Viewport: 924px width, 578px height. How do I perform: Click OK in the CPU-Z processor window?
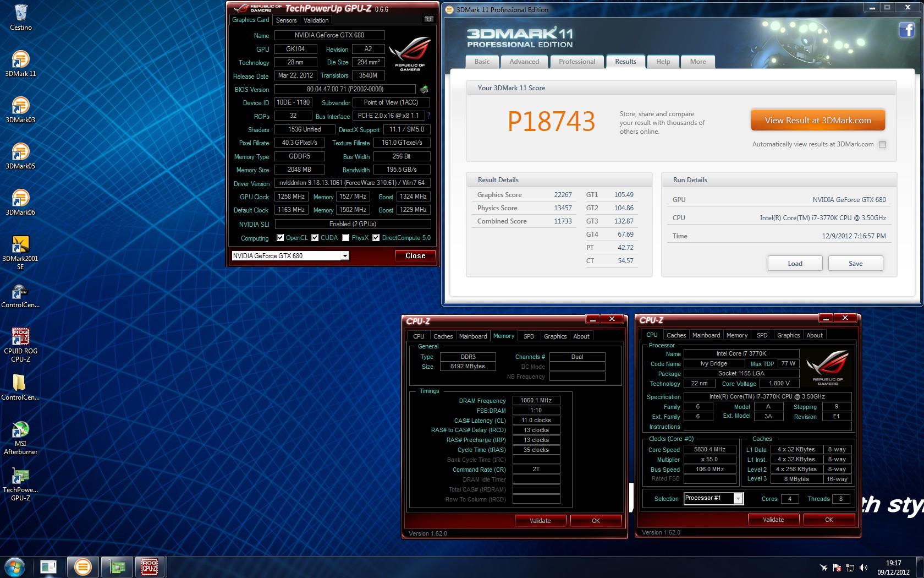[829, 520]
